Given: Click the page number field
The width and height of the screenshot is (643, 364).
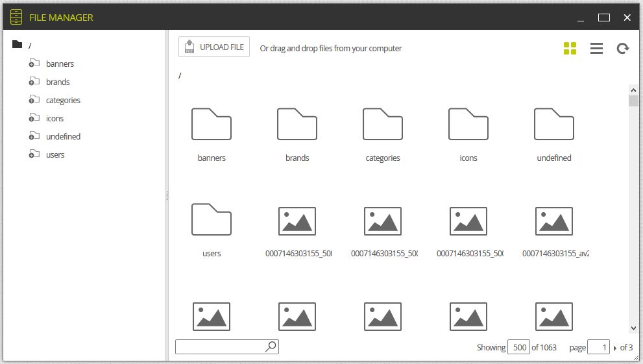Looking at the screenshot, I should click(x=598, y=347).
